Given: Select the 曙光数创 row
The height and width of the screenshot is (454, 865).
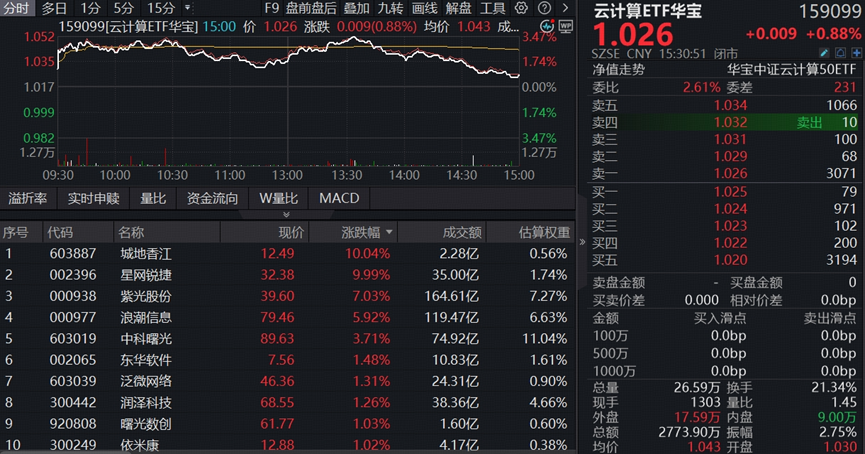Looking at the screenshot, I should [x=287, y=424].
